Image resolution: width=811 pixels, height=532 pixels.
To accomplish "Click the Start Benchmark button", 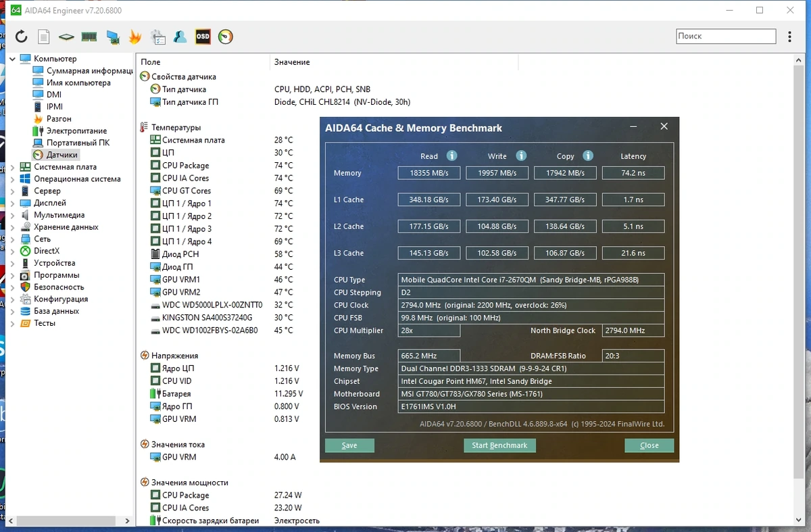I will 499,445.
